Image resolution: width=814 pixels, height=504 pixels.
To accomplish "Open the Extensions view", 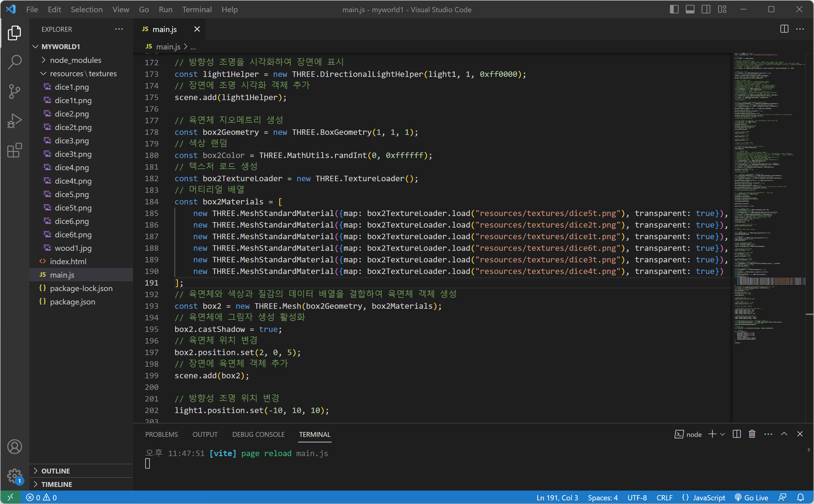I will (x=15, y=150).
